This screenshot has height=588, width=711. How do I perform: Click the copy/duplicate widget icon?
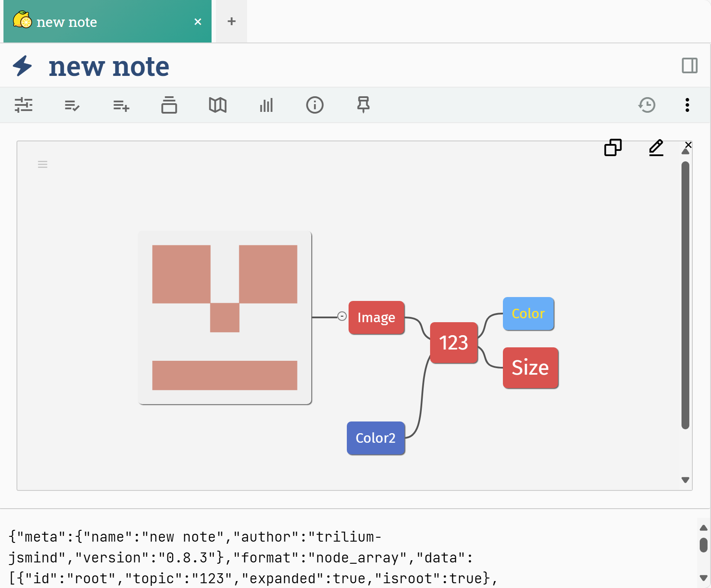(613, 147)
